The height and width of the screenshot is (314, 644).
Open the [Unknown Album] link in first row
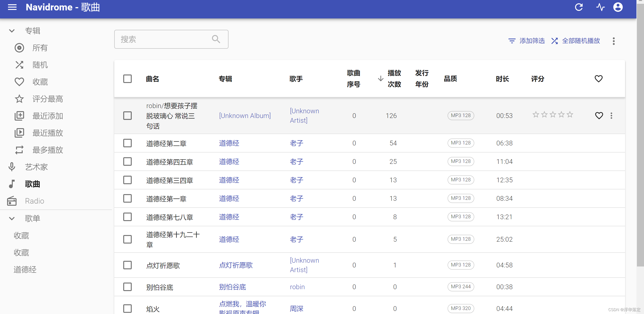[x=245, y=116]
